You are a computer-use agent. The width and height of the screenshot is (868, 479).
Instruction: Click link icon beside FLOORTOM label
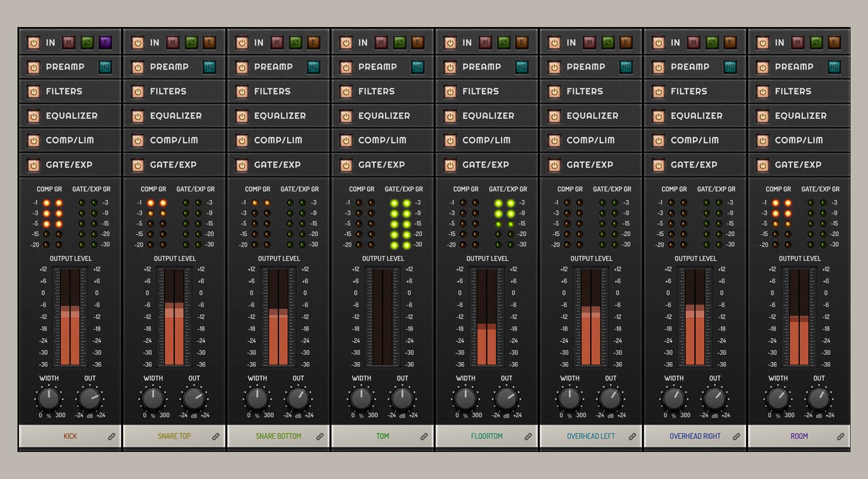tap(528, 436)
